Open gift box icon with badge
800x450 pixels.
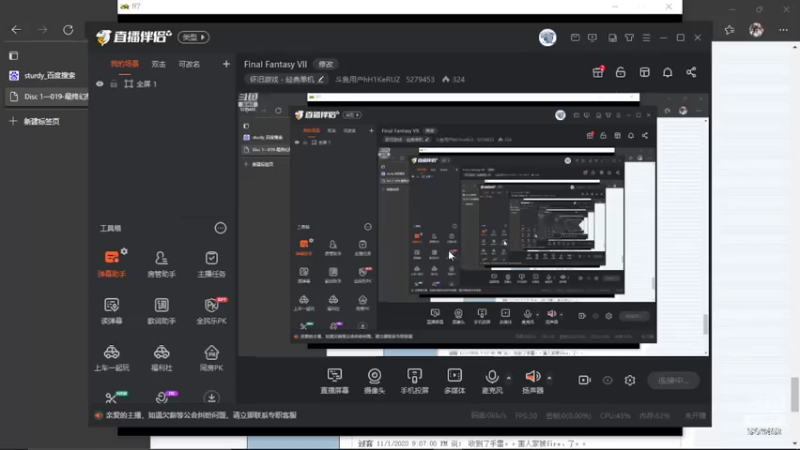click(598, 72)
